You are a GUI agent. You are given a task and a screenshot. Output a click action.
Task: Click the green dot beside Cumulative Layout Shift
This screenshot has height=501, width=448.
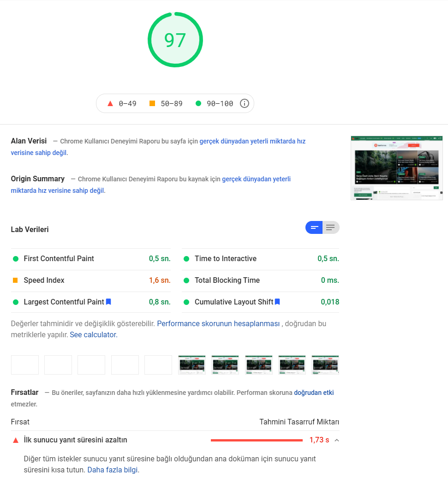(186, 302)
